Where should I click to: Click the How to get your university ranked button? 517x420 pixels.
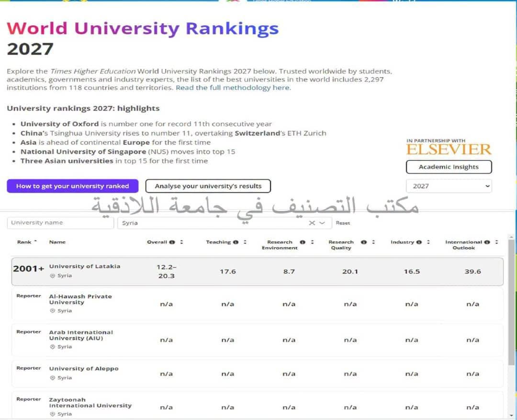(73, 186)
